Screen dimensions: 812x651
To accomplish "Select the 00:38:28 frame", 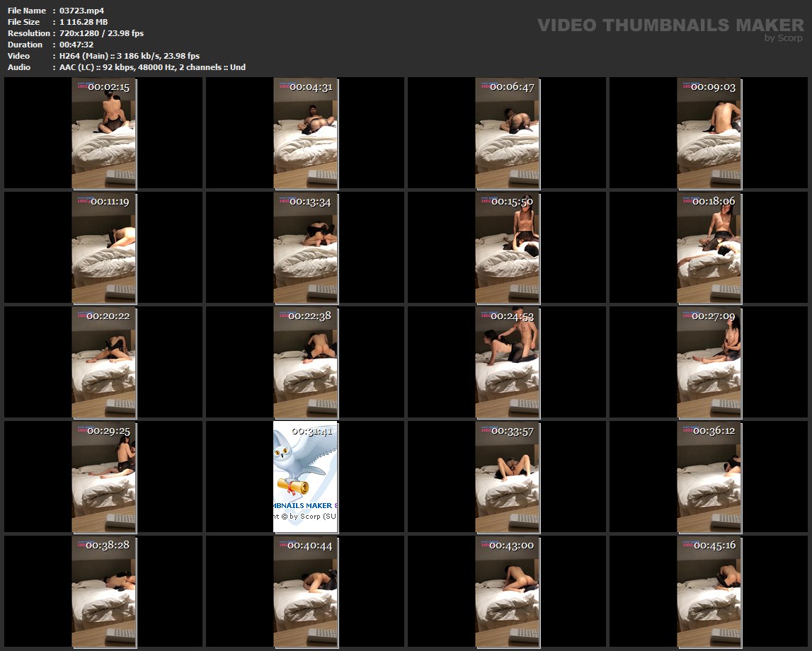I will point(103,592).
